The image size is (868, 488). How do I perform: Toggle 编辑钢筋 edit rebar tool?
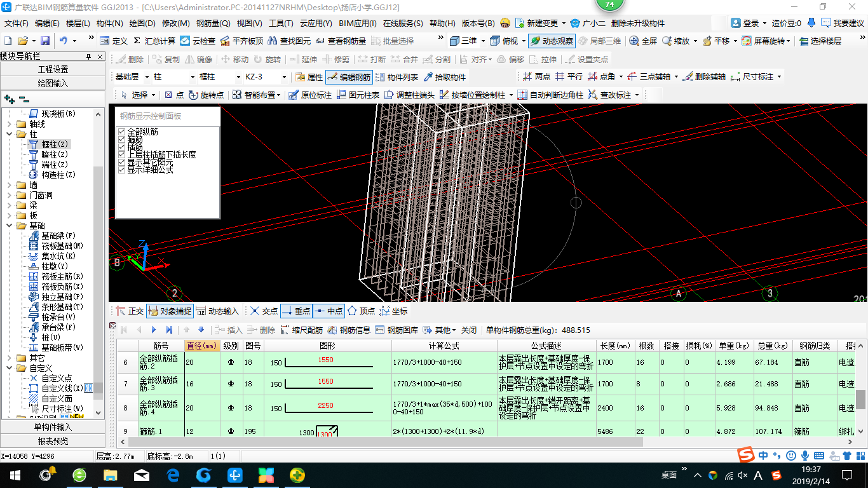[348, 77]
